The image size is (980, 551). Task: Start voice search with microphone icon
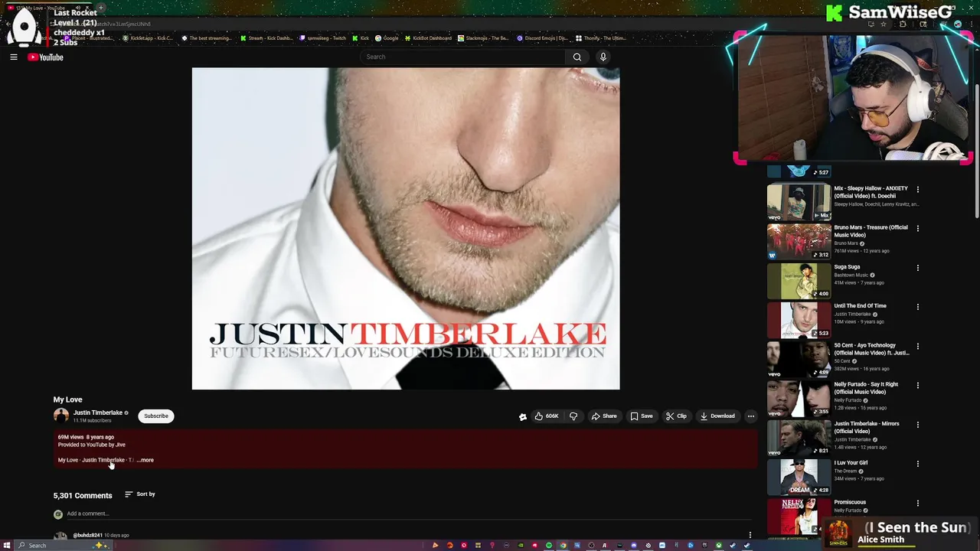click(603, 57)
